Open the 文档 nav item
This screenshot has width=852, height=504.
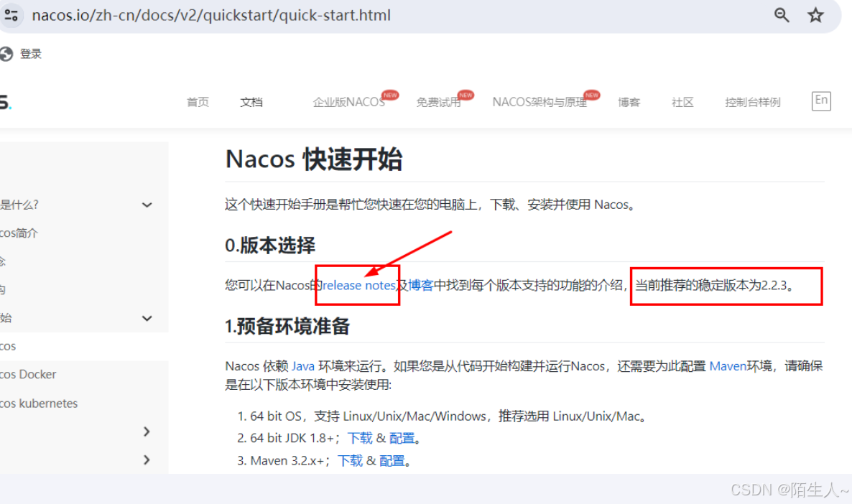[x=251, y=102]
